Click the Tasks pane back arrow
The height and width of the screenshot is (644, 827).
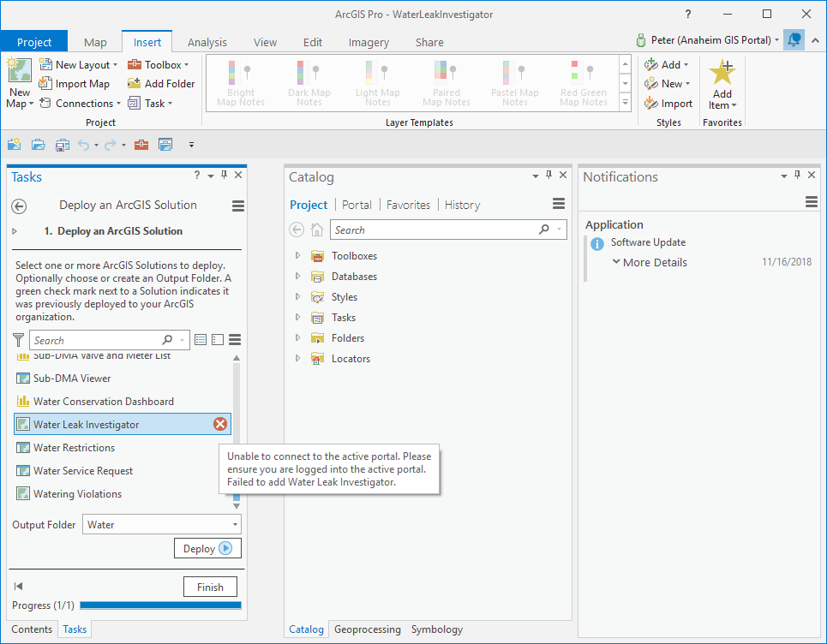pyautogui.click(x=19, y=206)
